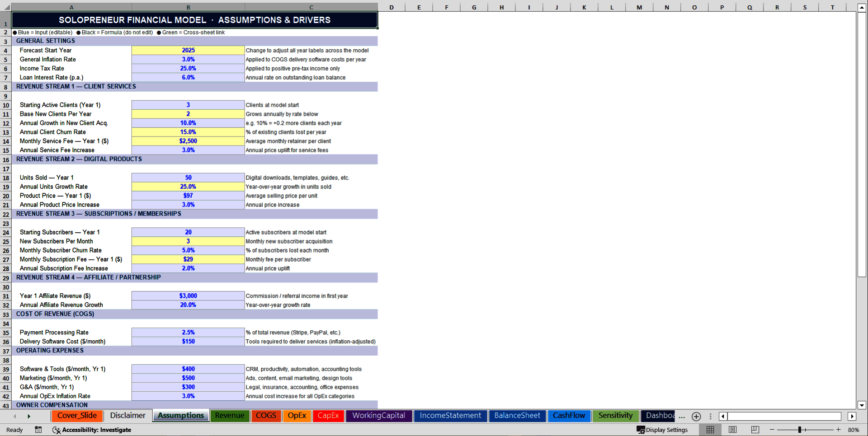Viewport: 868px width, 436px height.
Task: Switch to Normal view in status bar
Action: (710, 430)
